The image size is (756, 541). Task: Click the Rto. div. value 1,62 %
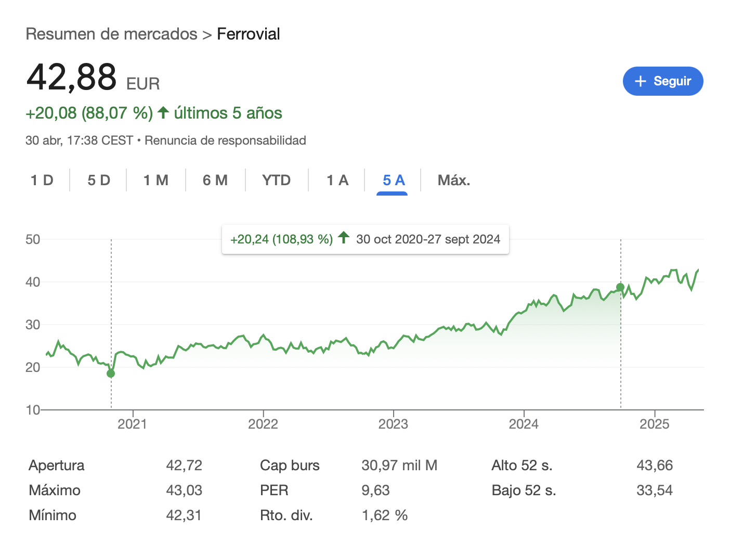385,515
